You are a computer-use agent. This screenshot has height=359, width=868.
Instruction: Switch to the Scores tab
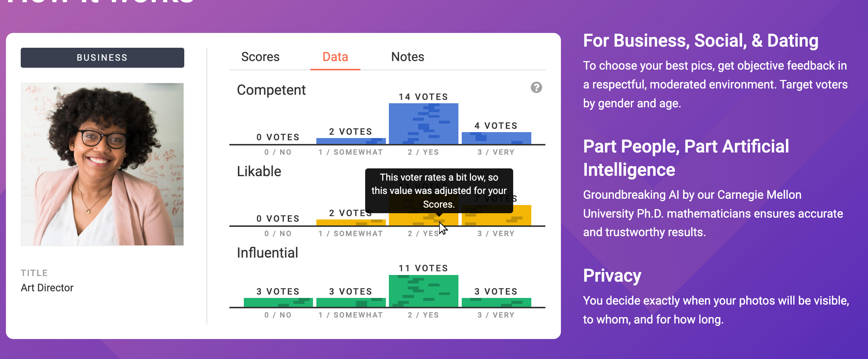click(x=260, y=57)
